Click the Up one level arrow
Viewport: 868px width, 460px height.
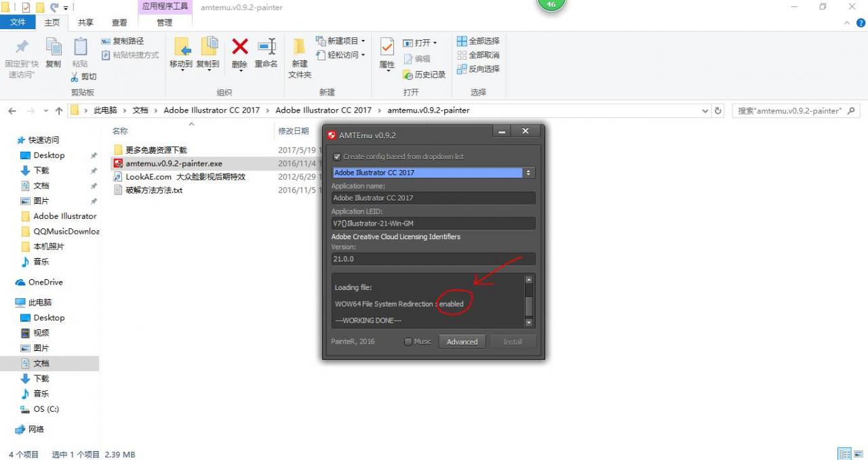tap(59, 110)
